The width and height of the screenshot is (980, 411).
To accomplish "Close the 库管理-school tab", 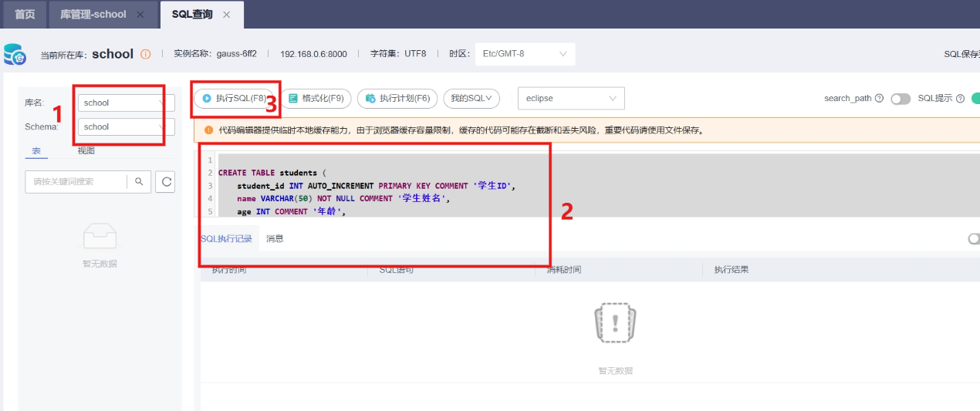I will point(140,15).
